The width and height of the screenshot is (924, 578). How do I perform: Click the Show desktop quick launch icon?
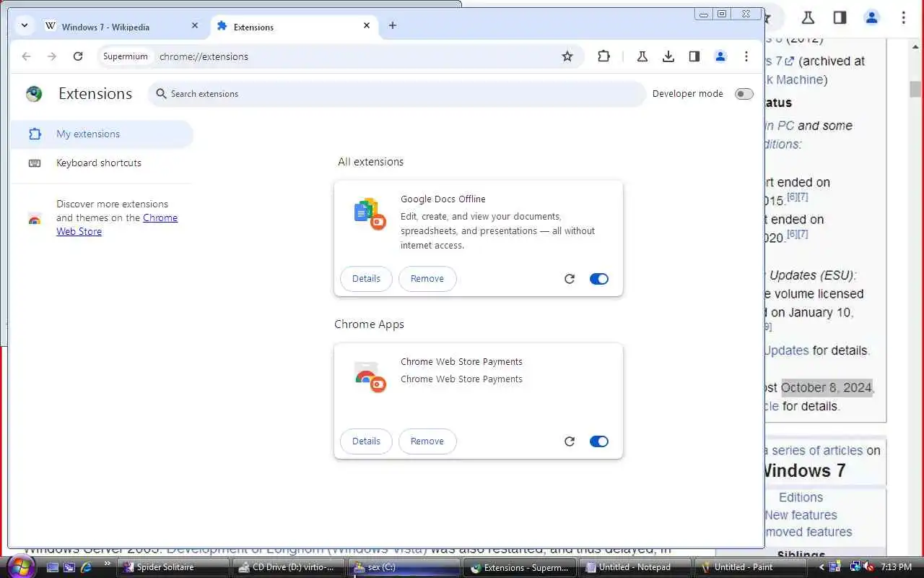click(52, 568)
